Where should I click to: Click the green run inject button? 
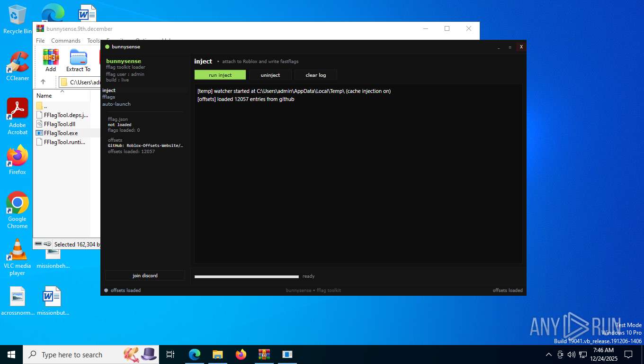point(220,75)
